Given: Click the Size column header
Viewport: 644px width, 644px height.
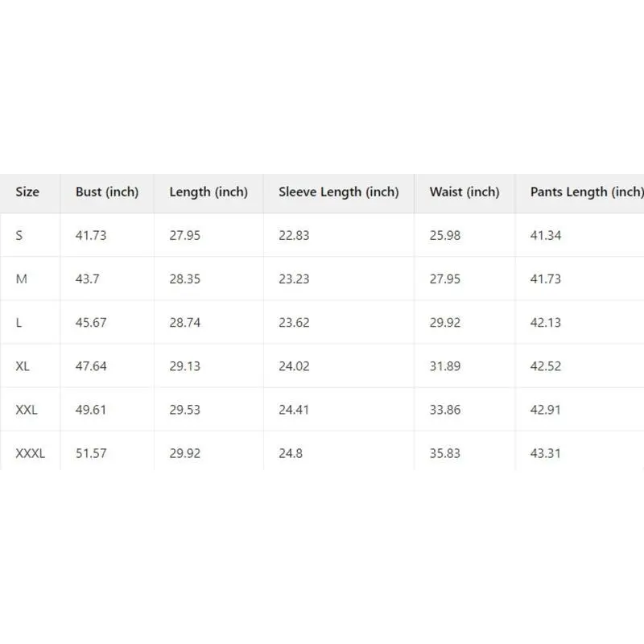Looking at the screenshot, I should (27, 192).
